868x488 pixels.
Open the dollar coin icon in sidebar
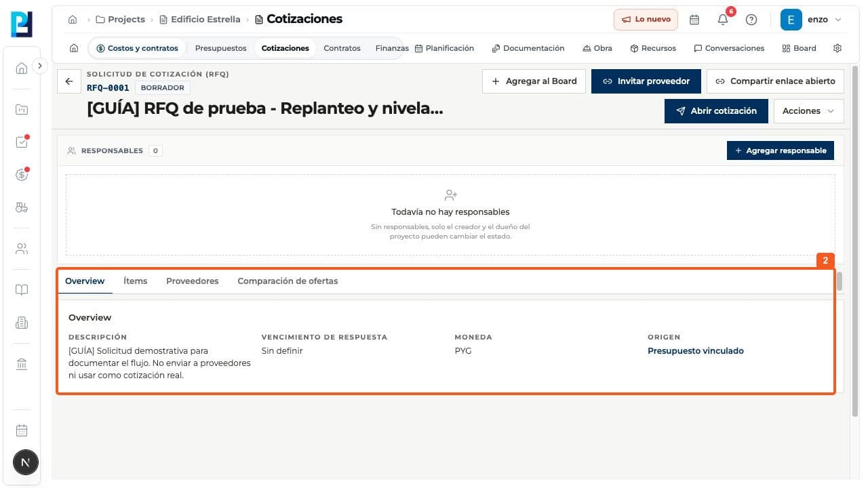tap(22, 175)
